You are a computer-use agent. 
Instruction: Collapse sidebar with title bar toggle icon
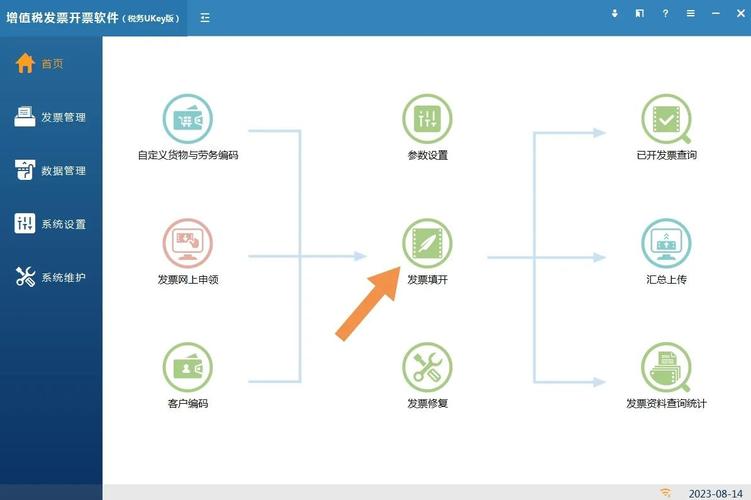pos(205,18)
